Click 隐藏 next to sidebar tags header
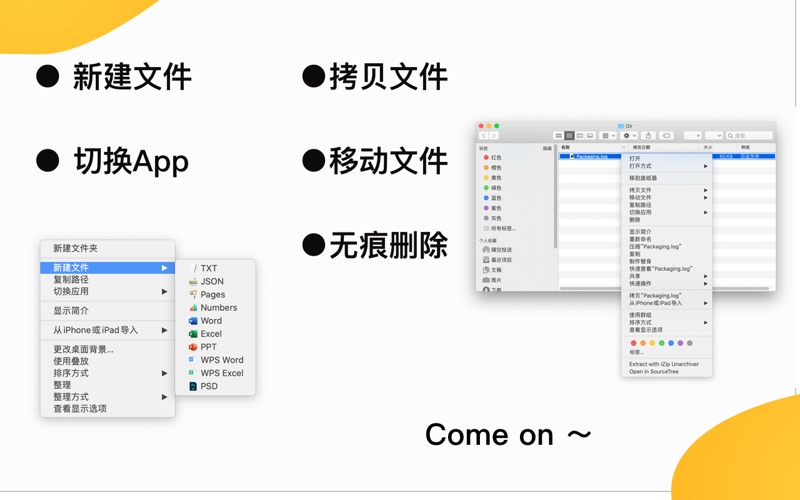800x500 pixels. tap(547, 148)
